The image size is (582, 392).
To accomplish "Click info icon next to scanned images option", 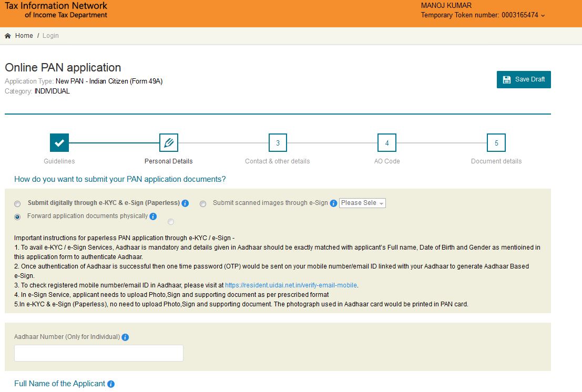I will [333, 203].
